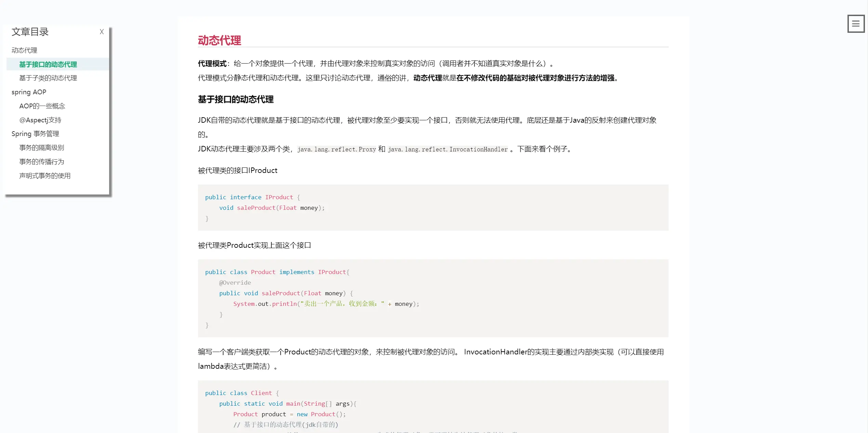This screenshot has height=433, width=868.
Task: Click inside the IProduct interface code block
Action: coord(433,207)
